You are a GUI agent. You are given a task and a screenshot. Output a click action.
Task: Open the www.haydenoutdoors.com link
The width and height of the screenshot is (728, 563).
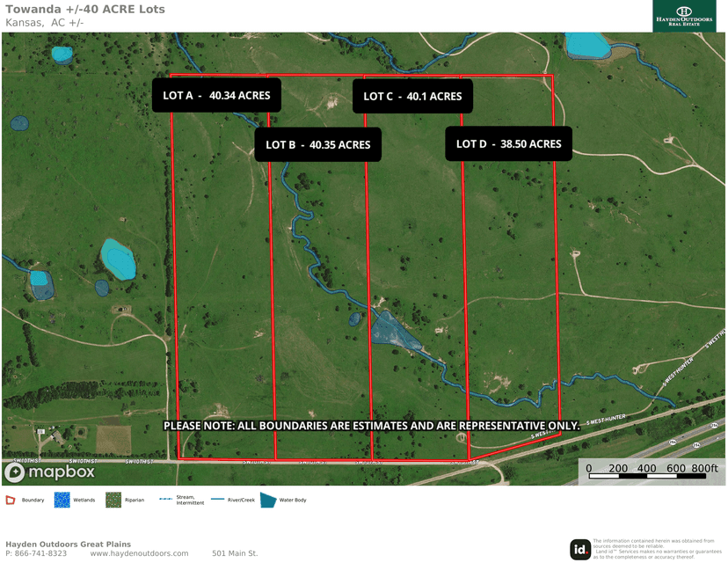tap(137, 553)
